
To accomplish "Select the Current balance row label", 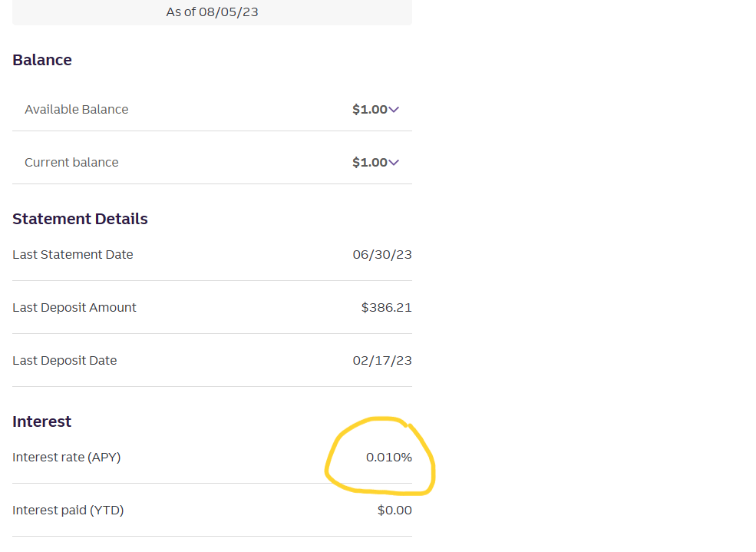I will 71,163.
